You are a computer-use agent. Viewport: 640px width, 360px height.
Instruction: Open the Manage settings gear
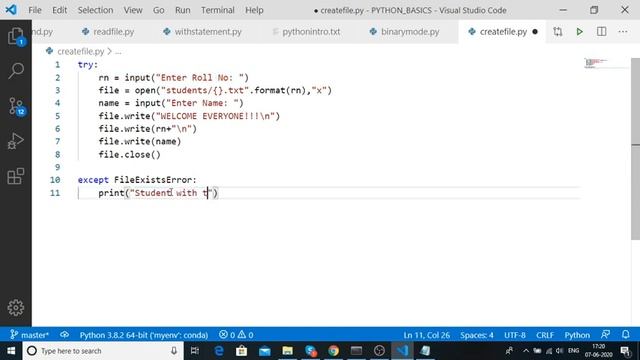[x=16, y=307]
